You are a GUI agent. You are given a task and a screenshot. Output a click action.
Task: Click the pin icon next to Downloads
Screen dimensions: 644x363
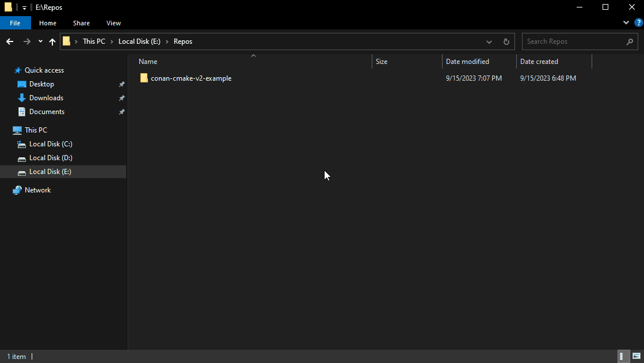coord(121,99)
